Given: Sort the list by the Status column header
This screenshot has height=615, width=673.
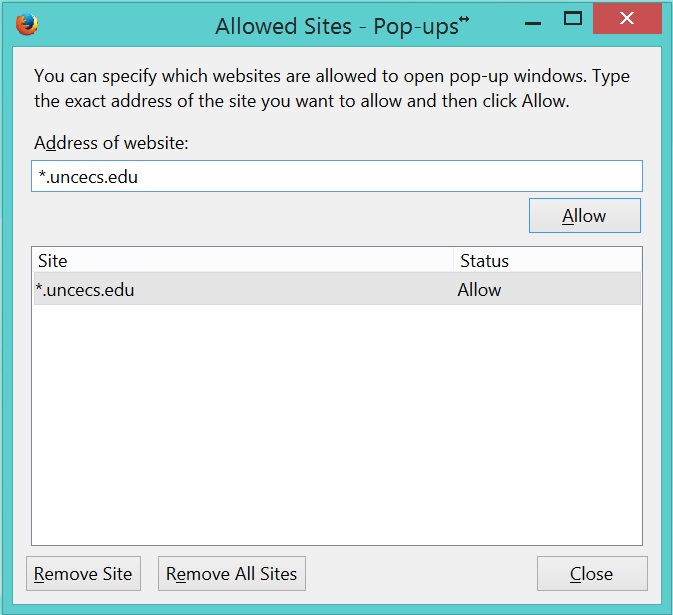Looking at the screenshot, I should pos(546,261).
